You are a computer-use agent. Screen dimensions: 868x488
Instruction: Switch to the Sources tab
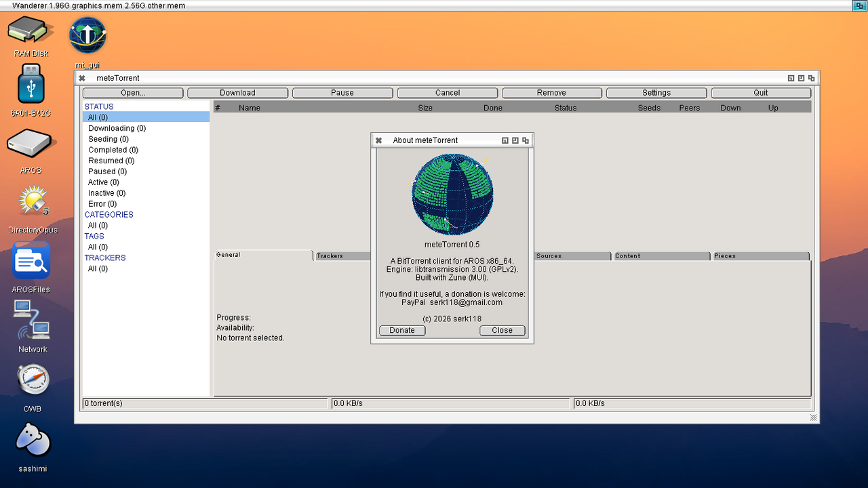click(572, 256)
